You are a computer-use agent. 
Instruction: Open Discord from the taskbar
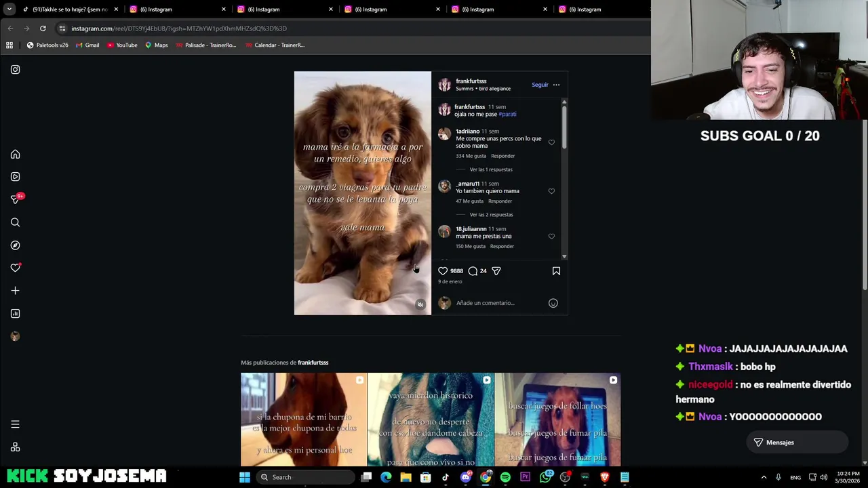465,477
